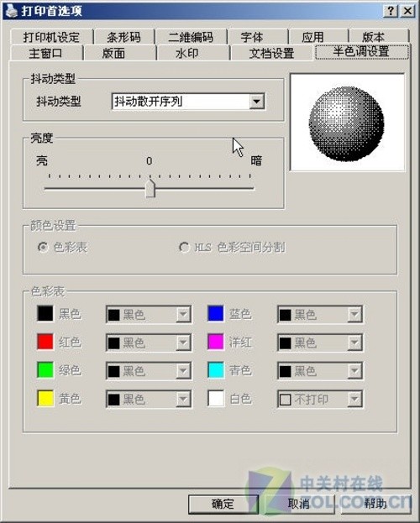Click the yellow 黄色 color swatch
Viewport: 420px width, 523px height.
point(45,399)
